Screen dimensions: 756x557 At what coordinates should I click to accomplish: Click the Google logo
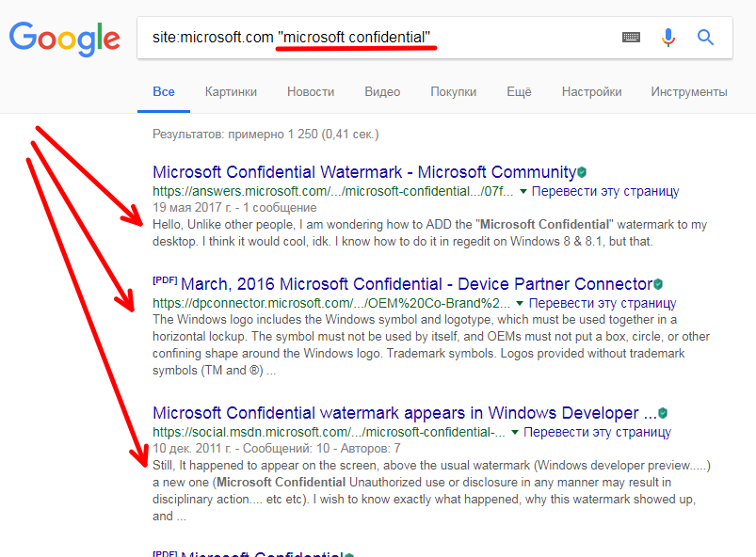click(x=64, y=38)
